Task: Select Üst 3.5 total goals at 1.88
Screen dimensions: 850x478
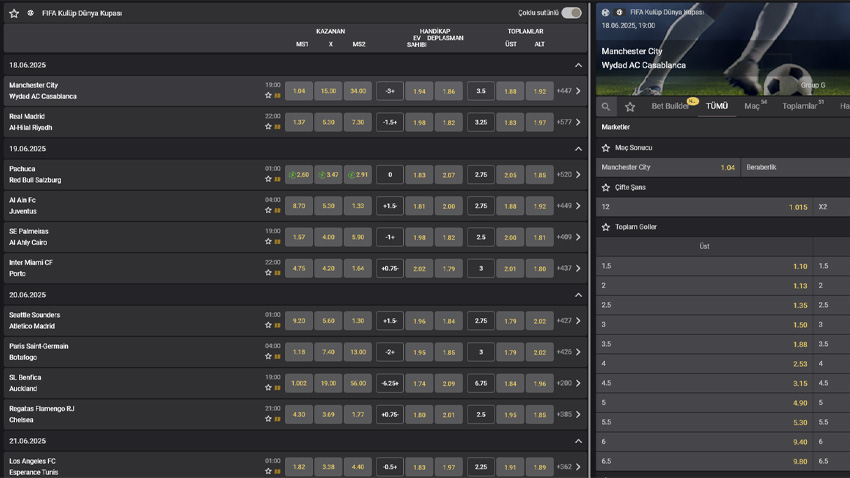Action: (x=705, y=344)
